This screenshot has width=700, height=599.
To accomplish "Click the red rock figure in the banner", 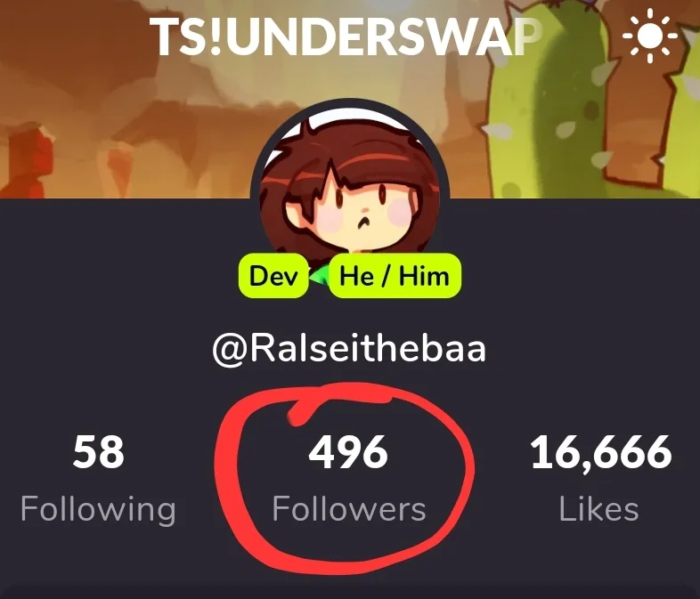I will [x=27, y=160].
